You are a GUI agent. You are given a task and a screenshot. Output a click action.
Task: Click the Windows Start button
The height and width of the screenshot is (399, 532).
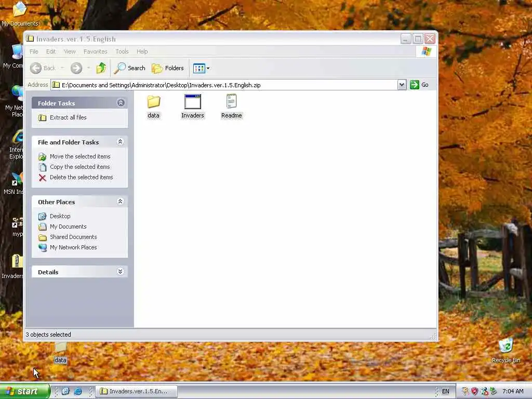(25, 391)
